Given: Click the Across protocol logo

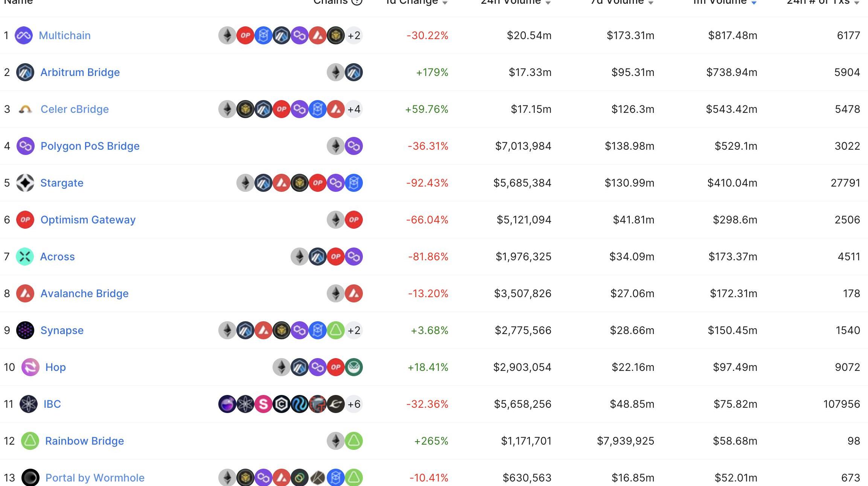Looking at the screenshot, I should click(25, 257).
